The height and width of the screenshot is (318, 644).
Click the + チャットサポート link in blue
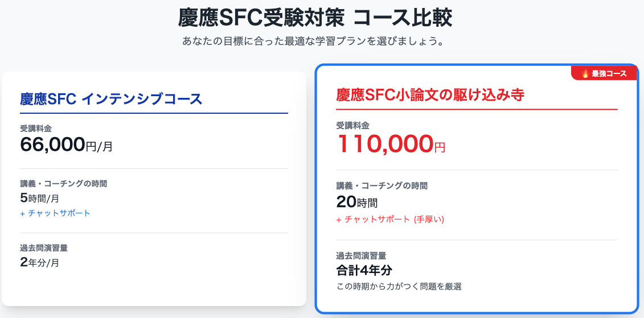55,213
